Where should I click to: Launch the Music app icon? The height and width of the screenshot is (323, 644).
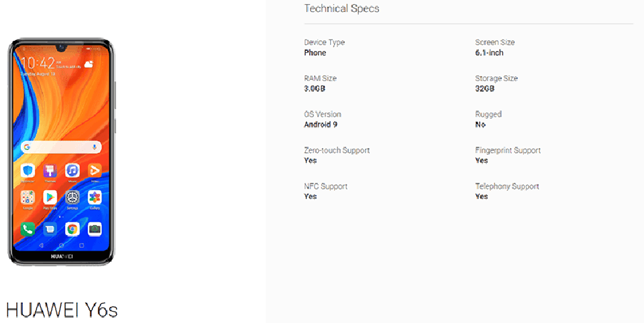point(72,170)
